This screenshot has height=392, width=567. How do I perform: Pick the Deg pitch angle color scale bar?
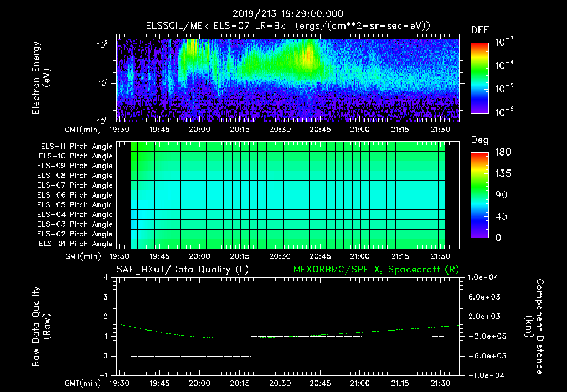pyautogui.click(x=480, y=195)
